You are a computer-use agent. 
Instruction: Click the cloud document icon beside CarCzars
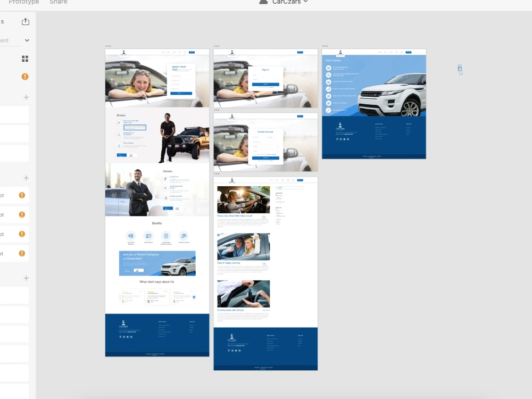point(263,2)
